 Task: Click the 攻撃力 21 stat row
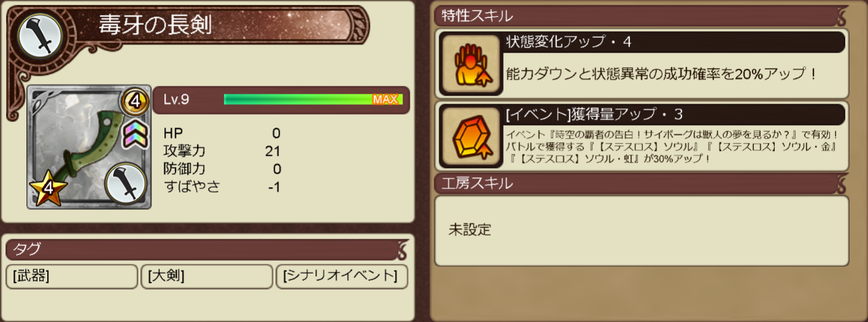(x=222, y=151)
